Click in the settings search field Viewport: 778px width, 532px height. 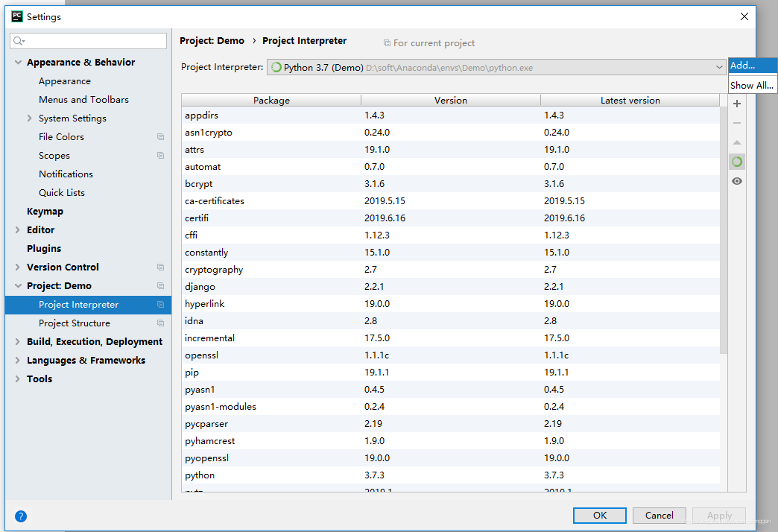pos(89,41)
